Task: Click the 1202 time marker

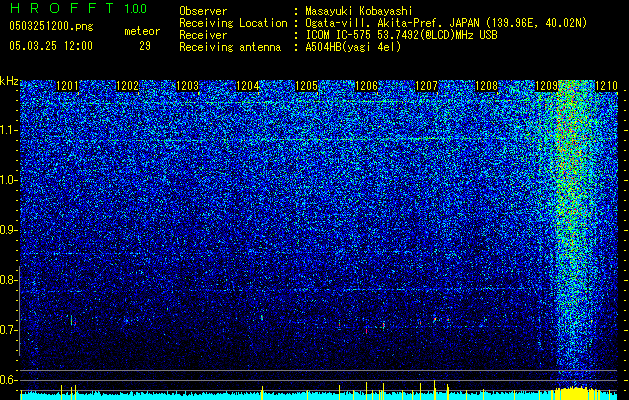Action: (x=127, y=86)
